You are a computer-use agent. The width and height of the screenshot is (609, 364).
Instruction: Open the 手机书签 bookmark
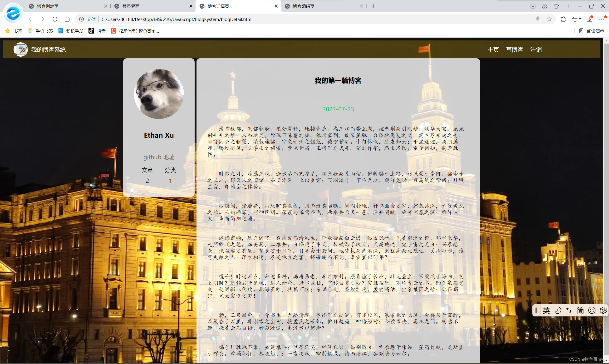[40, 31]
